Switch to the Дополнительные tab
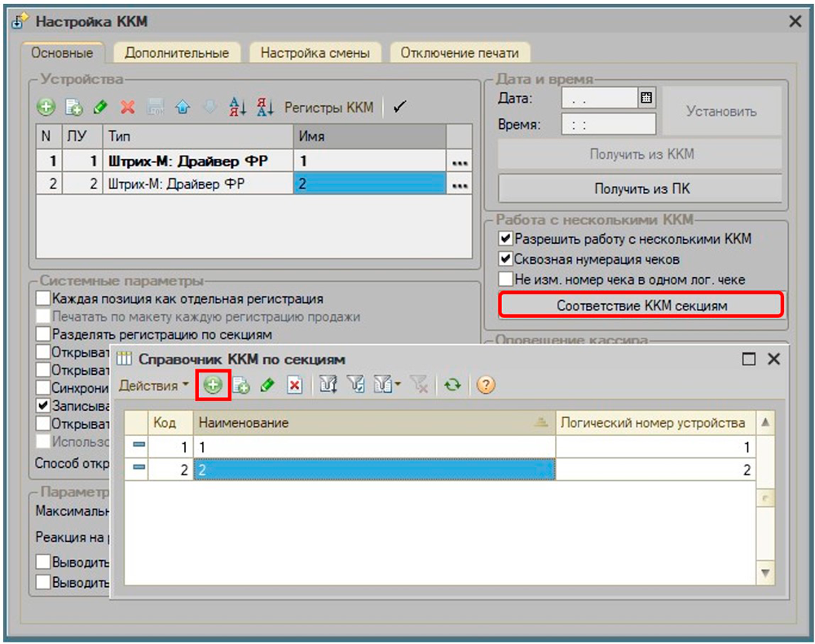The image size is (815, 644). (x=176, y=53)
